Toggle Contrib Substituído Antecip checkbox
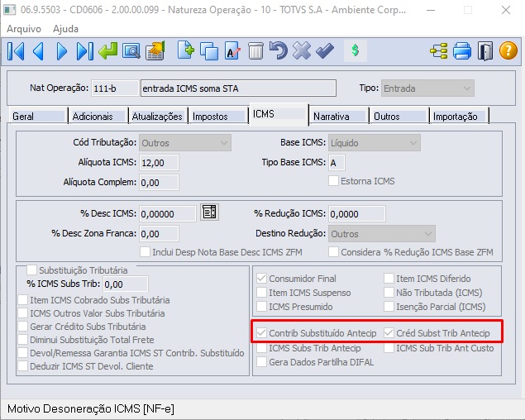 coord(261,333)
